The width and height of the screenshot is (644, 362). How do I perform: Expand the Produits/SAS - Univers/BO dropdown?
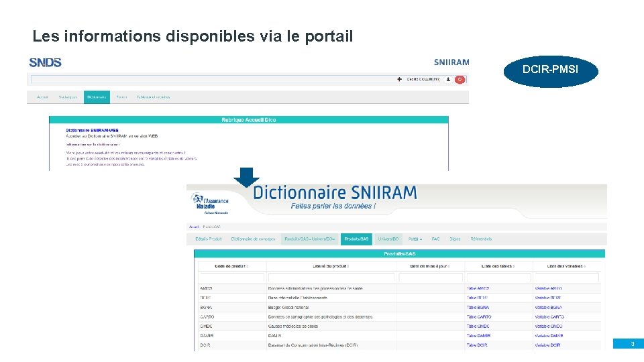(x=310, y=239)
